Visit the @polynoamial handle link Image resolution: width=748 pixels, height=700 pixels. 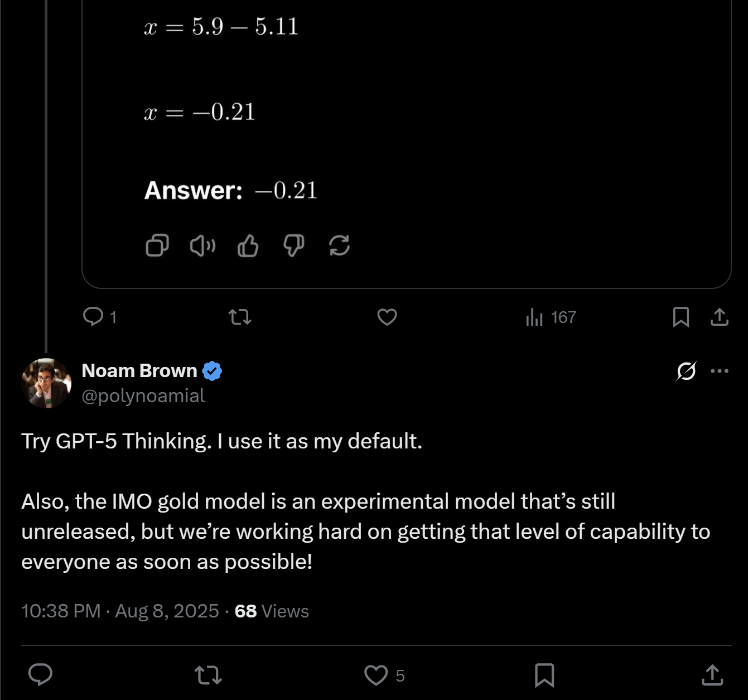[143, 395]
